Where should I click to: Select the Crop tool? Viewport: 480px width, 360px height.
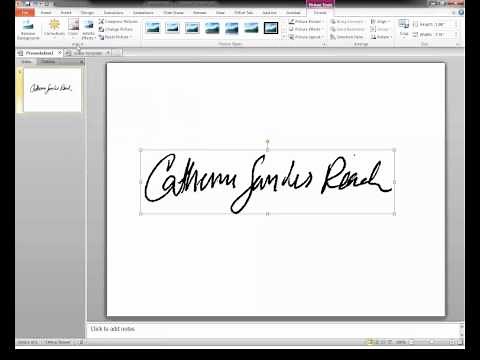pyautogui.click(x=404, y=28)
